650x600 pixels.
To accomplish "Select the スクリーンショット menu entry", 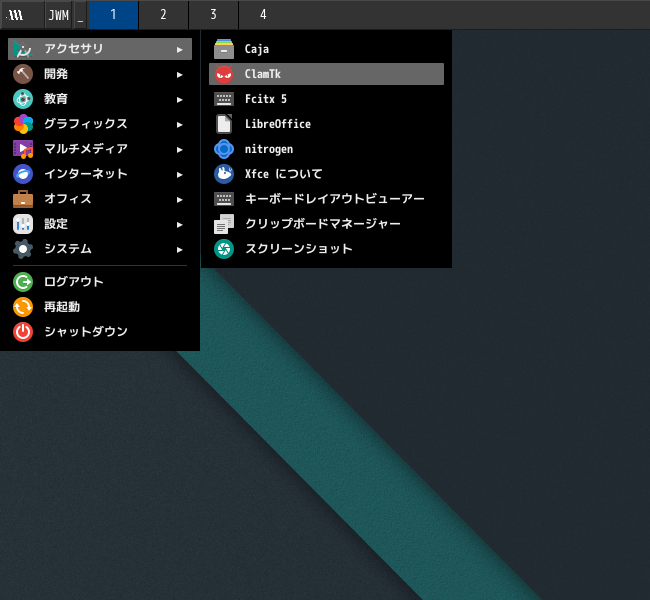I will click(326, 249).
